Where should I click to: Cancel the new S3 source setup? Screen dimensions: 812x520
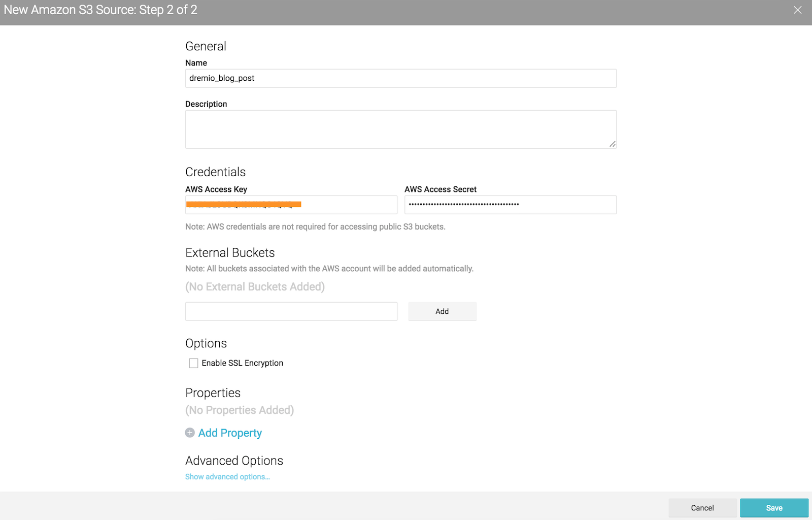[x=702, y=508]
